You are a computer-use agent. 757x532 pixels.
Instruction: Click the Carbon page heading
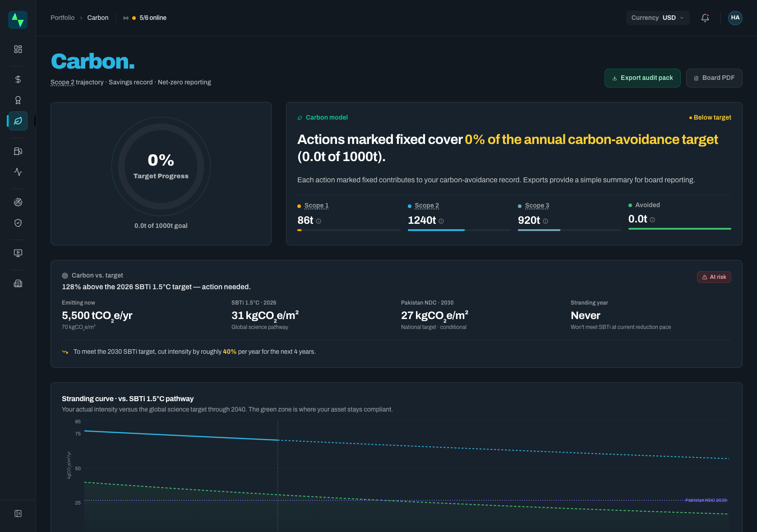pos(93,61)
